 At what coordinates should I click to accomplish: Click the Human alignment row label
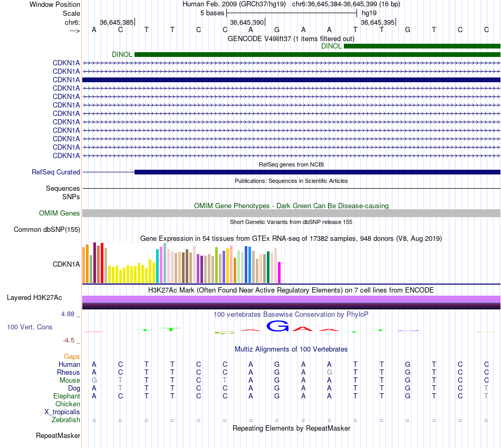click(x=69, y=365)
